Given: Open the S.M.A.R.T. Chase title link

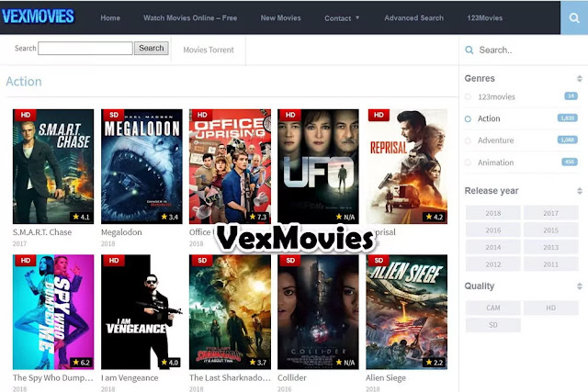Looking at the screenshot, I should tap(42, 232).
